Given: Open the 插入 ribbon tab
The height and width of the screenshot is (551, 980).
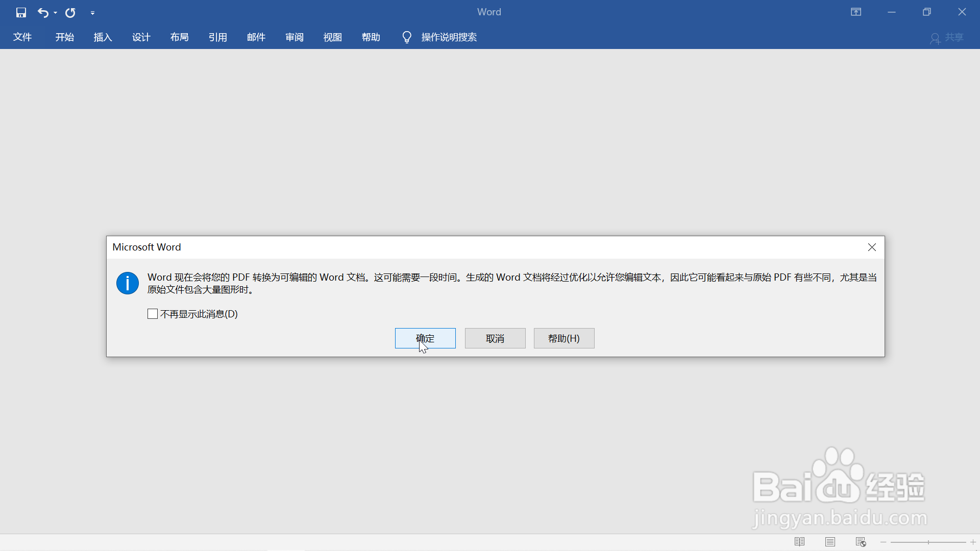Looking at the screenshot, I should pyautogui.click(x=103, y=37).
